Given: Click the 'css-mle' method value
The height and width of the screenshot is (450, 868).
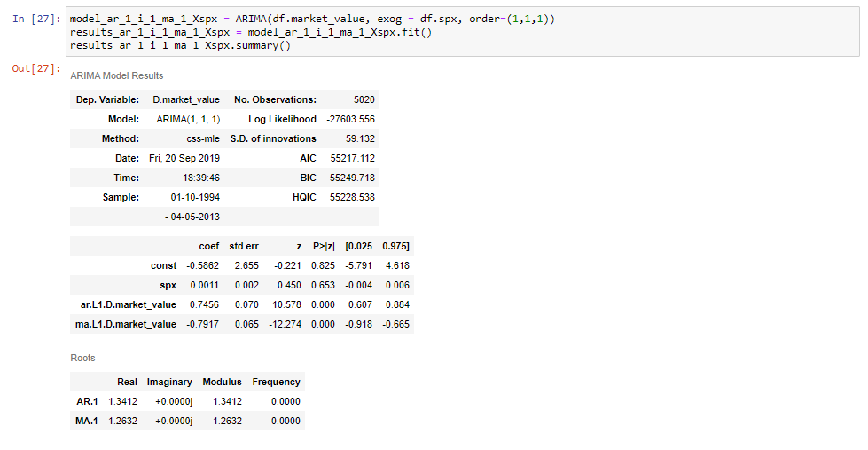Looking at the screenshot, I should click(x=203, y=138).
